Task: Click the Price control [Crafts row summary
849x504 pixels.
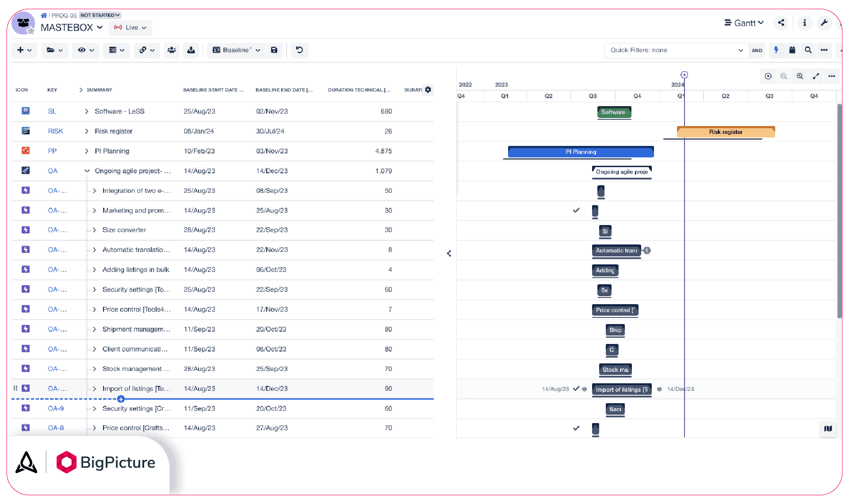Action: point(136,428)
